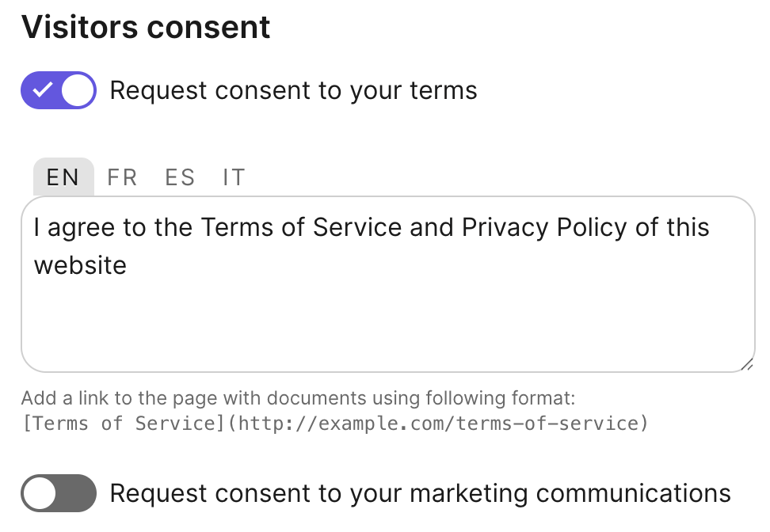The width and height of the screenshot is (770, 532).
Task: Click 'Request consent to your terms' label
Action: point(294,90)
